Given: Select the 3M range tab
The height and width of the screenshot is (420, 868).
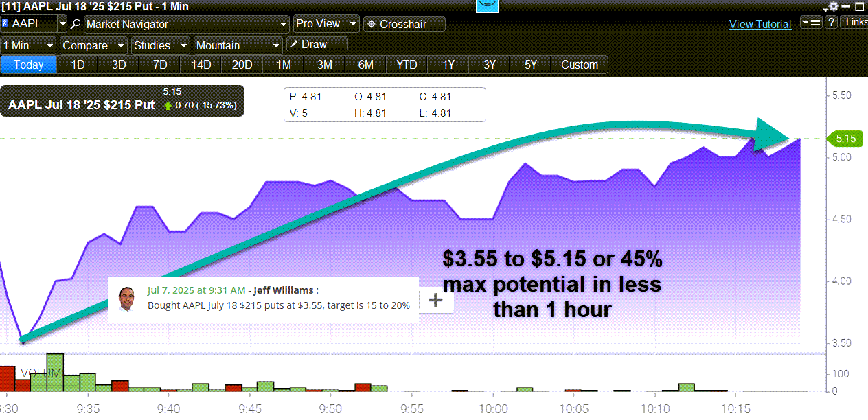Looking at the screenshot, I should (x=325, y=65).
